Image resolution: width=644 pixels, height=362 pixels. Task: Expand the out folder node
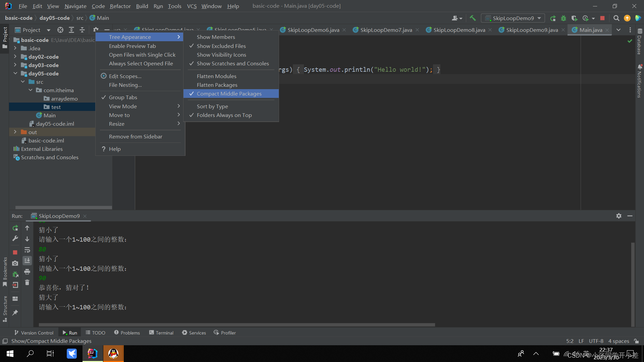[x=15, y=132]
